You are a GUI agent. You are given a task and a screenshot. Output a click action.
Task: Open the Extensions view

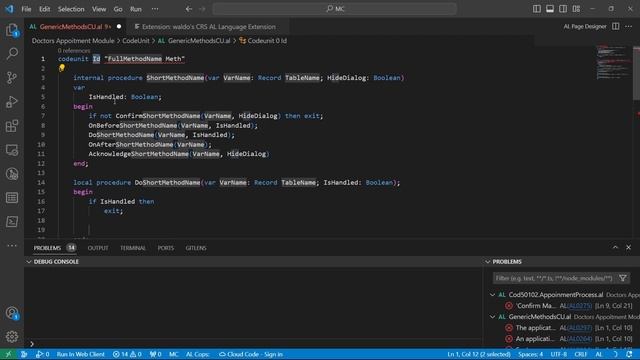pos(12,126)
